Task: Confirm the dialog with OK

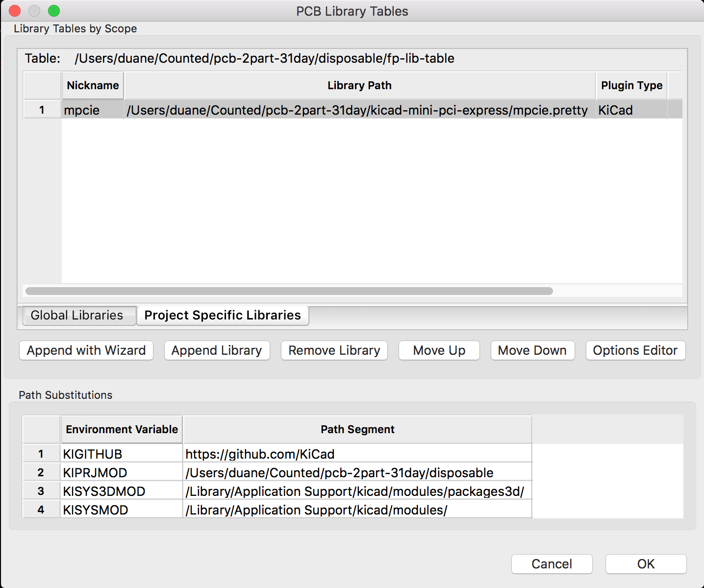Action: click(646, 564)
